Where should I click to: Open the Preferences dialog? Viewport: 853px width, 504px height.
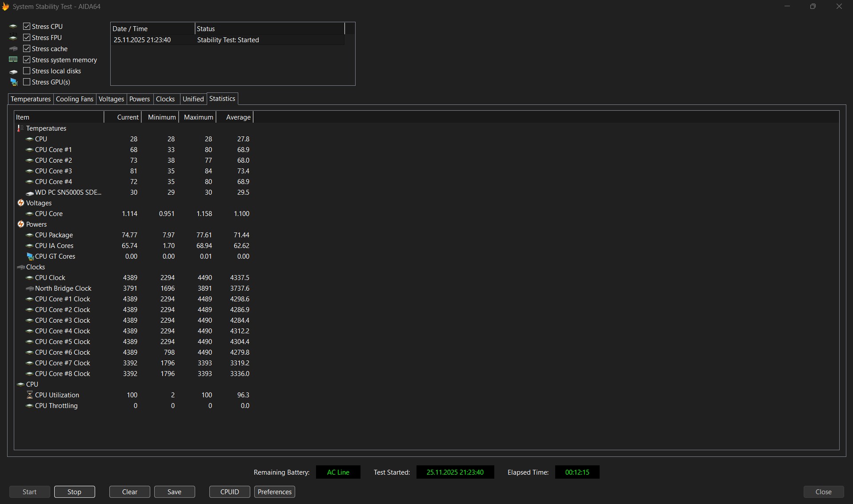point(274,492)
